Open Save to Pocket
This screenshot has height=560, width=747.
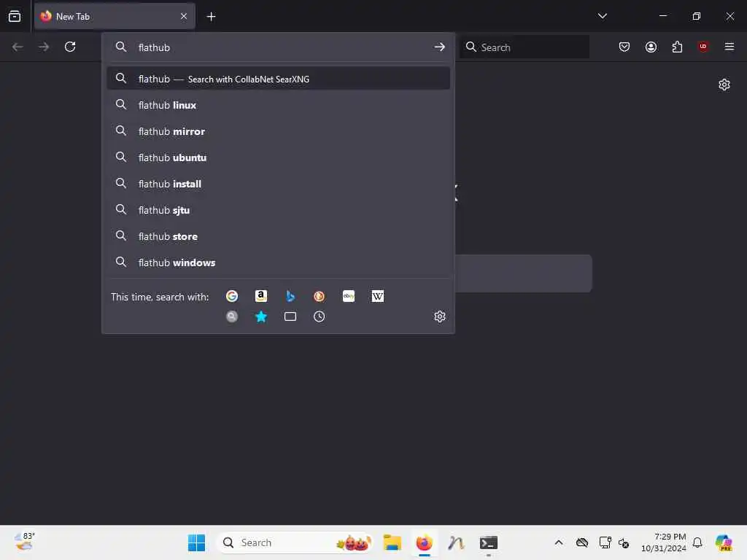[624, 47]
